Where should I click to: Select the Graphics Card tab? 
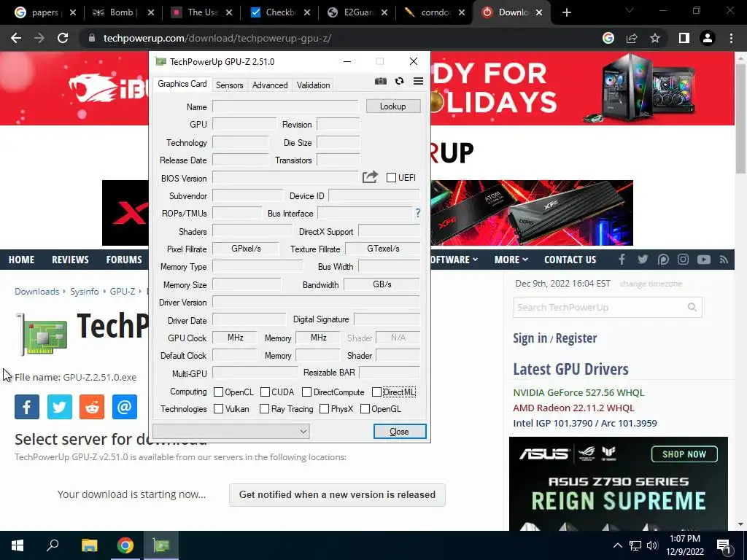pyautogui.click(x=182, y=84)
